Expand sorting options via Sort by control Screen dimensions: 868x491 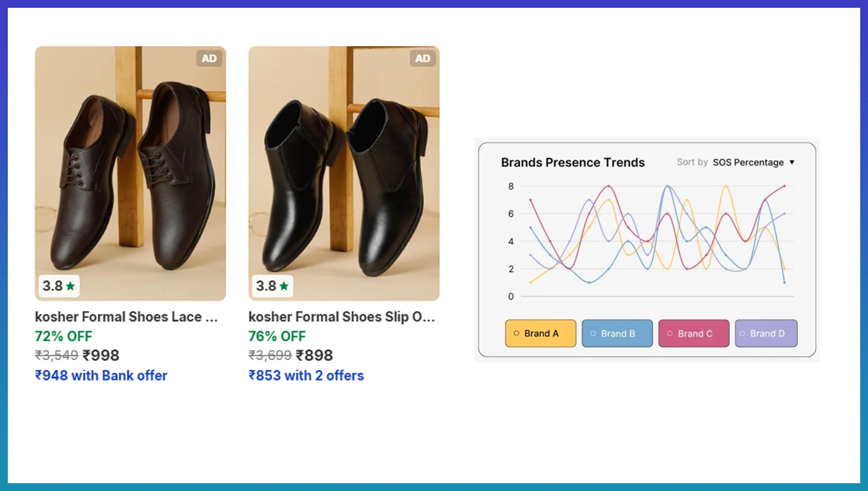tap(692, 162)
